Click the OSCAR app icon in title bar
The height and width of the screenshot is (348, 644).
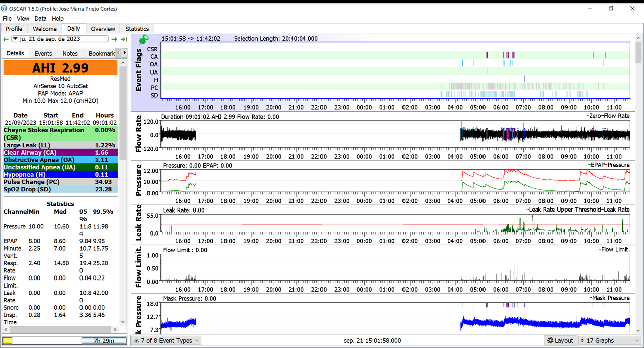point(5,8)
